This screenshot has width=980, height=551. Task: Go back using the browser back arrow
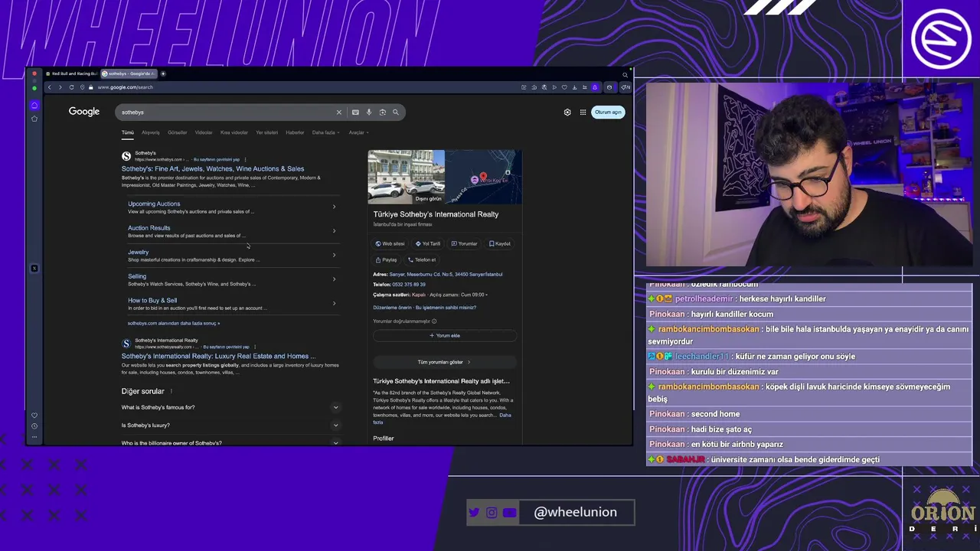[x=50, y=87]
